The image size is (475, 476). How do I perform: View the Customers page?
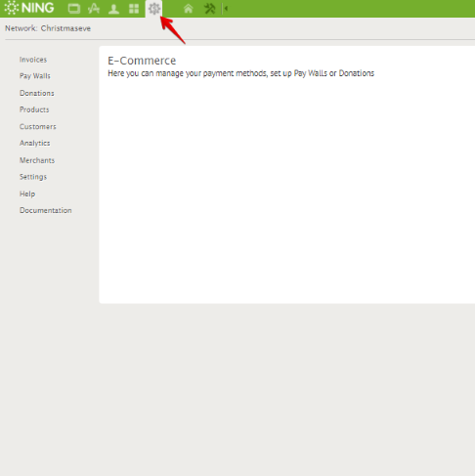tap(38, 127)
